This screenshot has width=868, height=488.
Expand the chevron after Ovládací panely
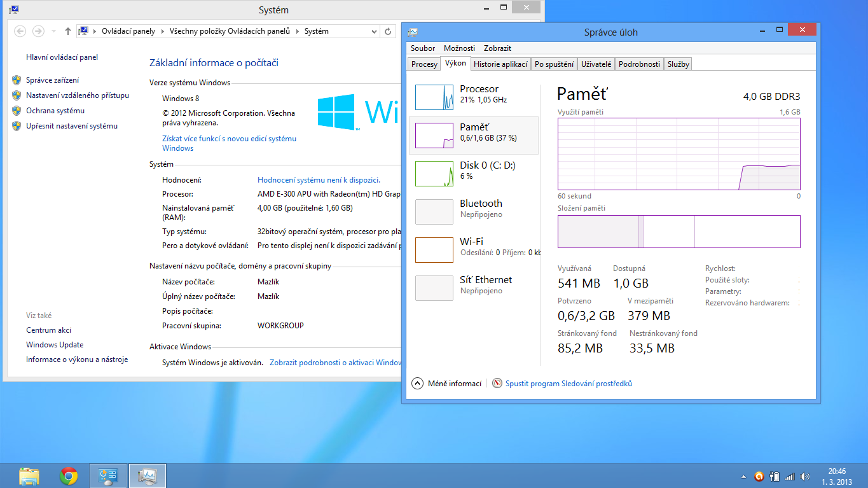pos(162,31)
